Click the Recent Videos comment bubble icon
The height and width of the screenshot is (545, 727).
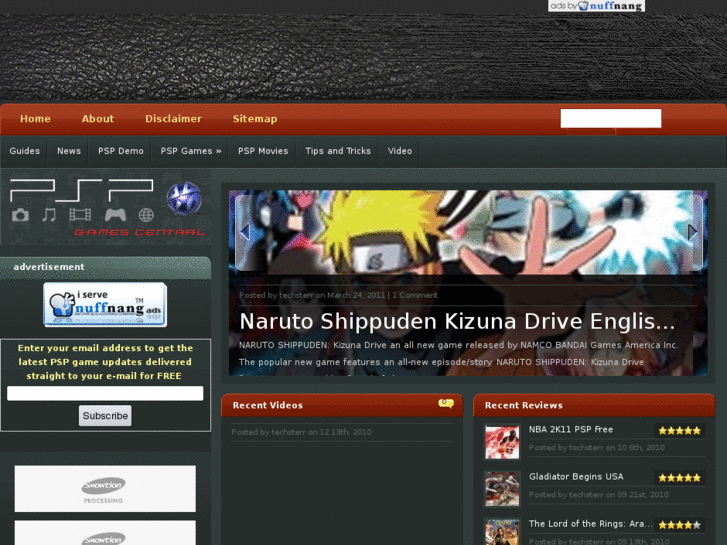(x=446, y=404)
